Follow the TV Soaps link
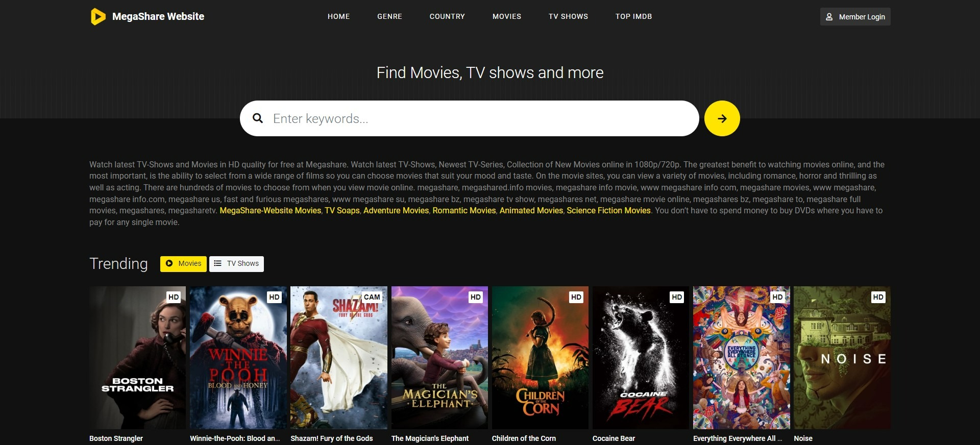The height and width of the screenshot is (445, 980). [342, 210]
